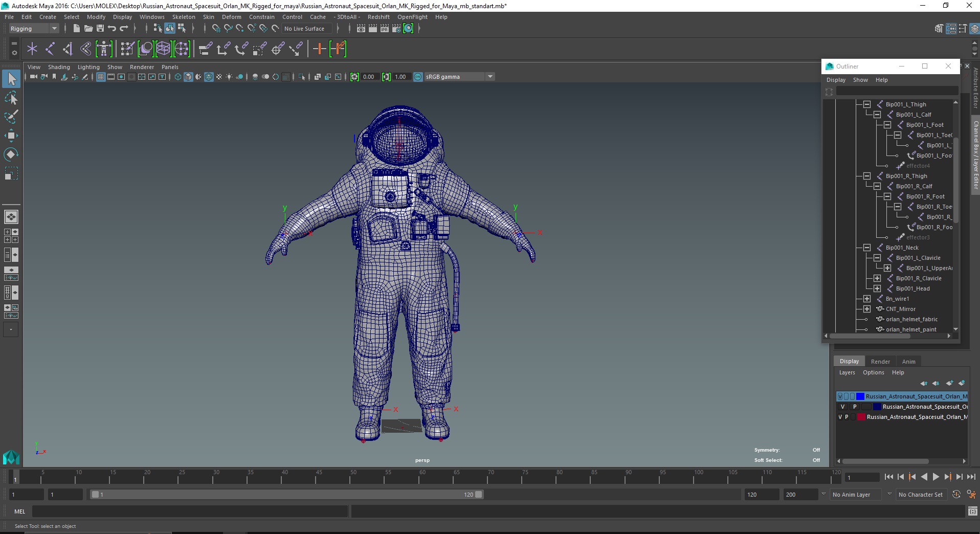Activate the Scale tool in toolbox
Viewport: 980px width, 534px height.
(11, 174)
